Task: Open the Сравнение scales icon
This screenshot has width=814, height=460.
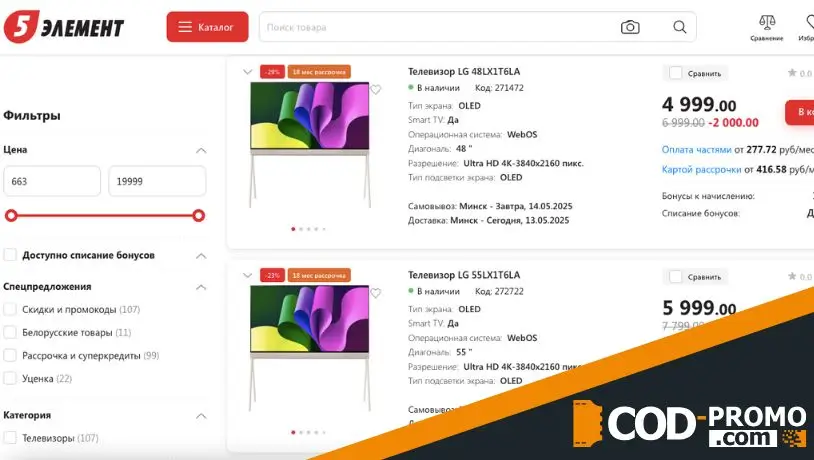Action: point(766,27)
